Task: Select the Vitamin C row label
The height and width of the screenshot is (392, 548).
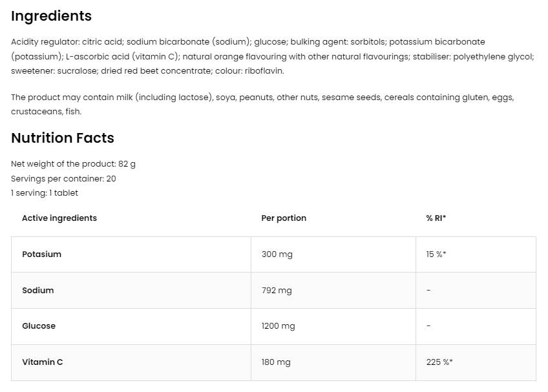Action: [43, 362]
